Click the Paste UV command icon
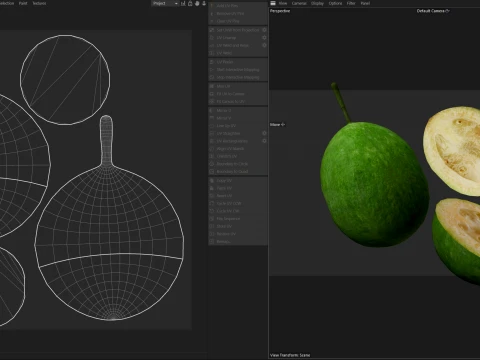The image size is (480, 360). click(211, 188)
